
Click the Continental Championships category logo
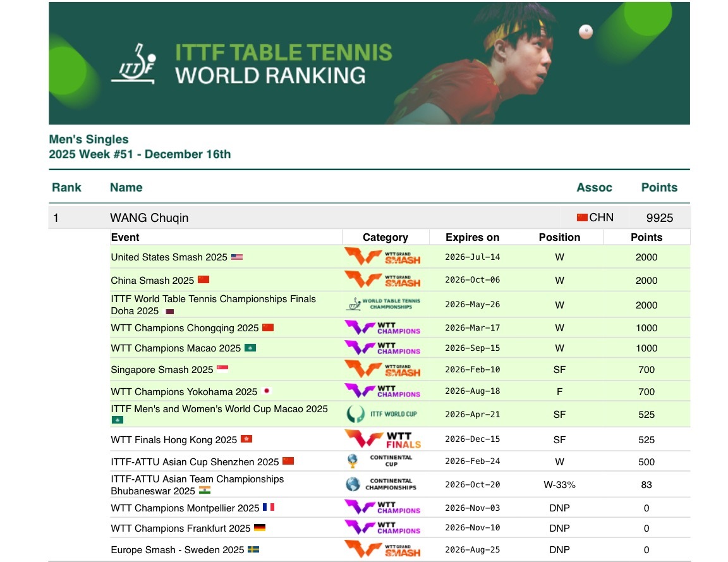(x=381, y=484)
